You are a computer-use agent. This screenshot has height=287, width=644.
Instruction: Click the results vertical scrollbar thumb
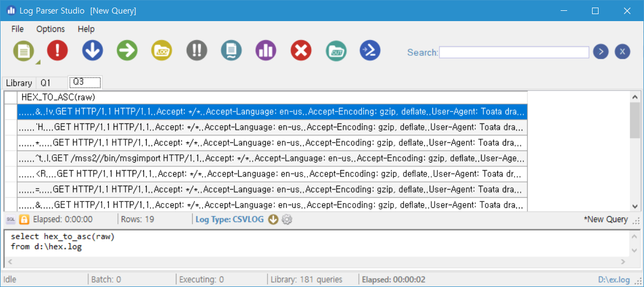click(635, 120)
